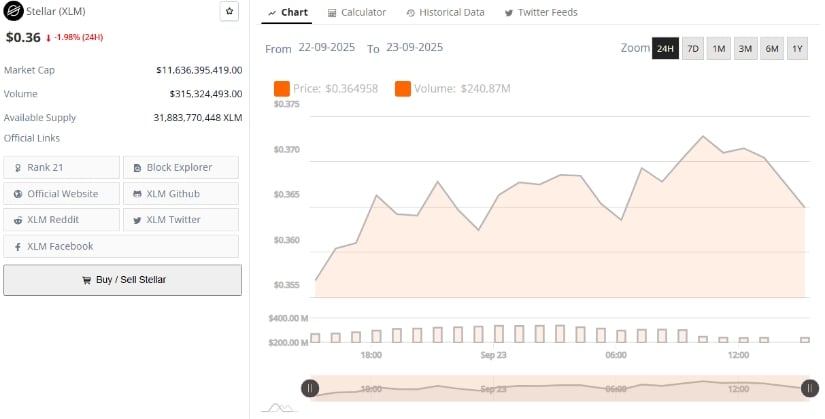Click the To date field 23-09-2025
Image resolution: width=825 pixels, height=419 pixels.
point(415,47)
